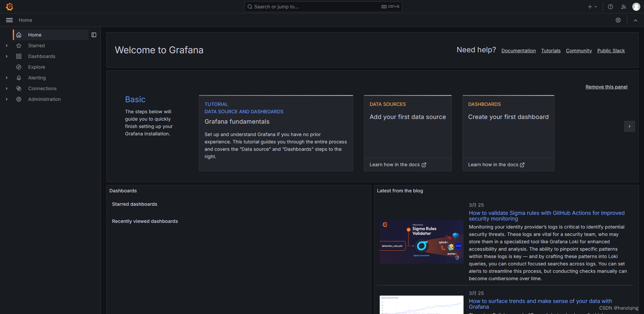Open the plus New dropdown

coord(592,7)
